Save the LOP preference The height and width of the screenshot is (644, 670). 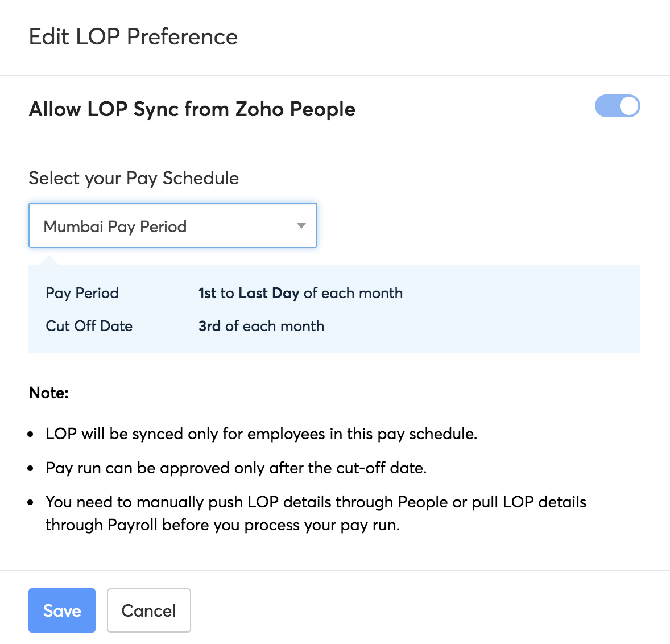[62, 610]
